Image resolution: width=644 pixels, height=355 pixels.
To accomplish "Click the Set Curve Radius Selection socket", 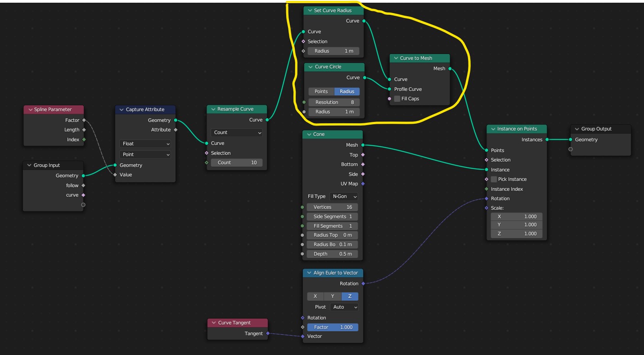I will [303, 41].
